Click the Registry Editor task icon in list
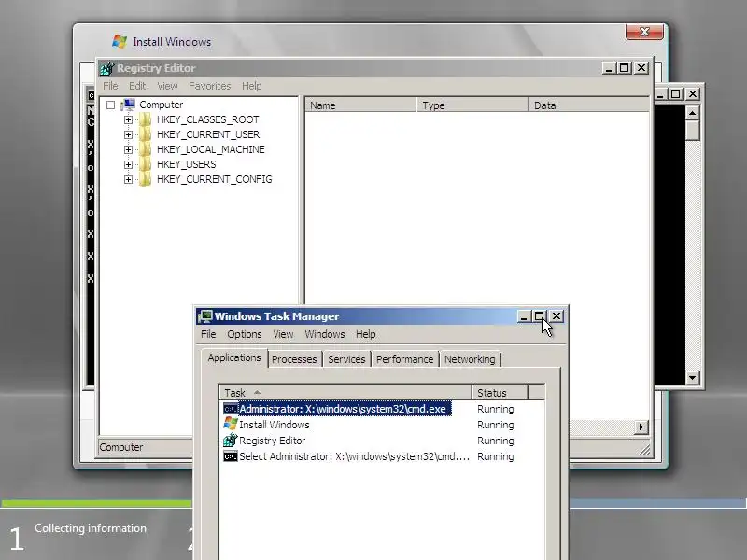This screenshot has width=747, height=560. point(230,440)
